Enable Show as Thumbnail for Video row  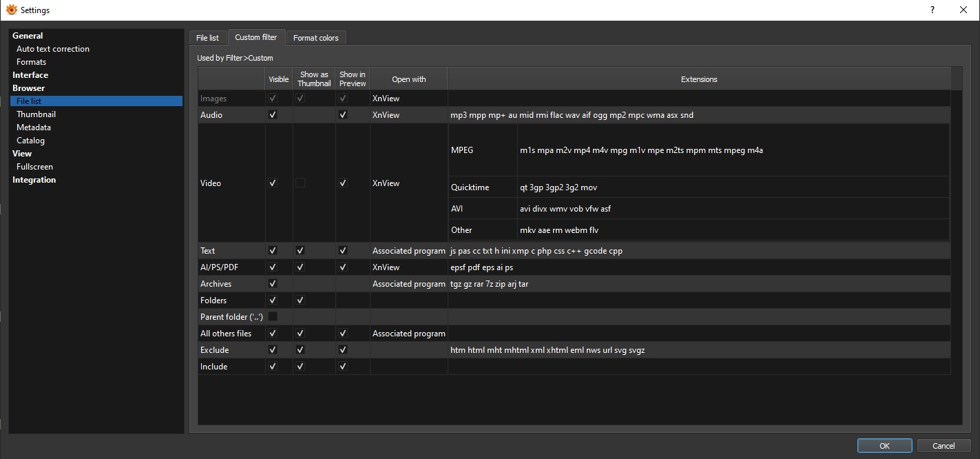(x=300, y=183)
